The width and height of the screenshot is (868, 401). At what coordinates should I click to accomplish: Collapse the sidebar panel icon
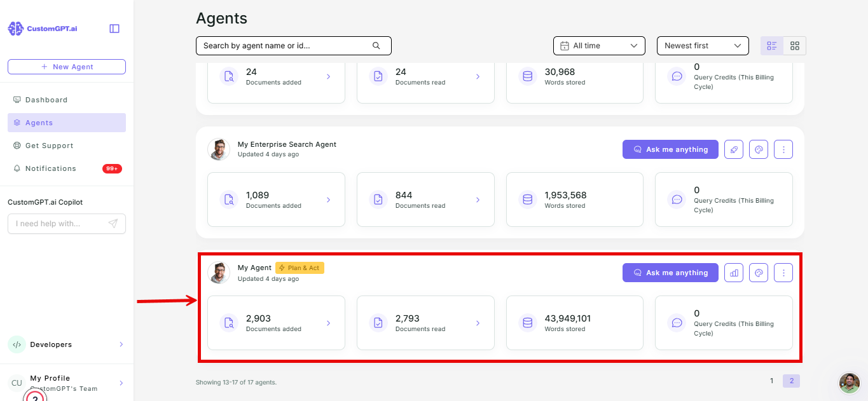pyautogui.click(x=114, y=29)
